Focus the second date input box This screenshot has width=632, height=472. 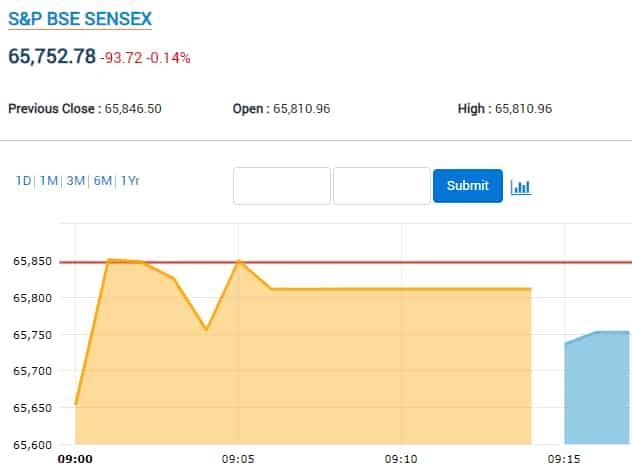tap(381, 186)
